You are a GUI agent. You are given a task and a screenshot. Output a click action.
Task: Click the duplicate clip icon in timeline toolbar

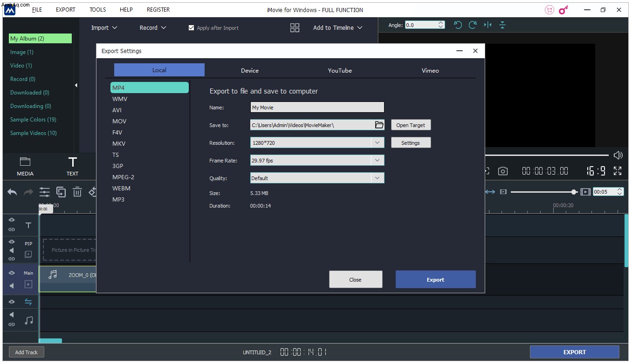tap(61, 192)
